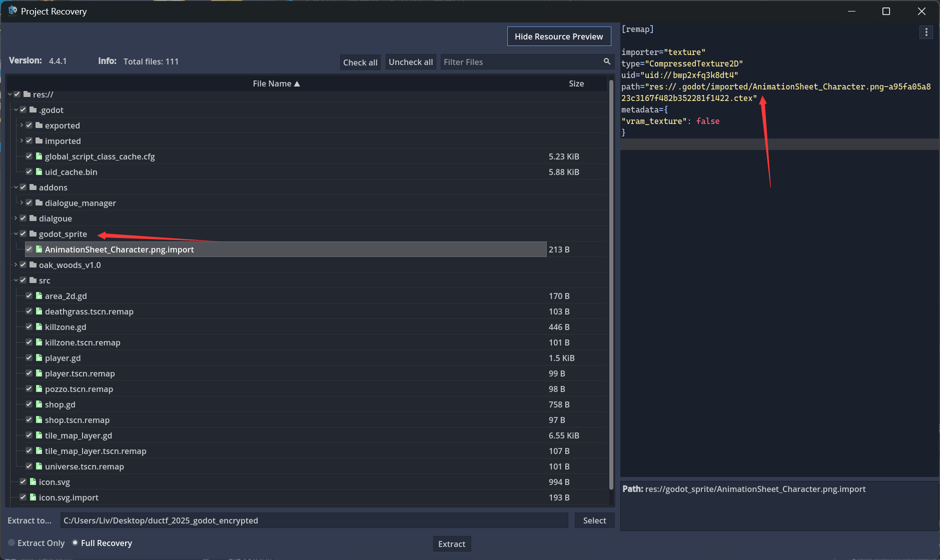
Task: Maximize the Project Recovery window
Action: coord(886,11)
